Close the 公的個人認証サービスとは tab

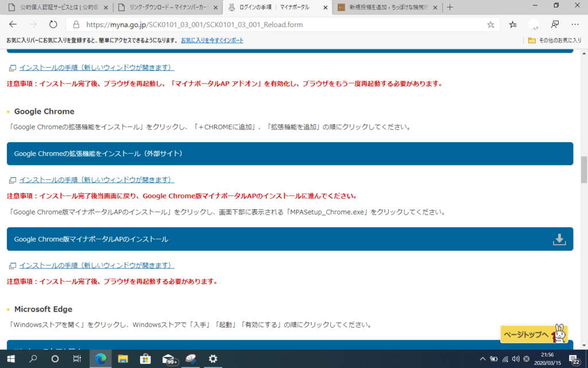point(106,7)
